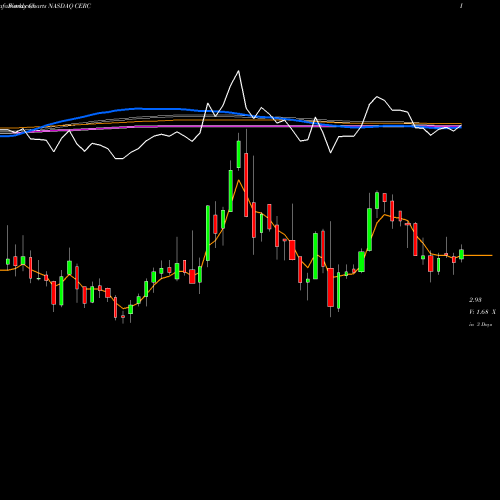
Task: Click the volume label V: 1.68 X
Action: click(x=482, y=312)
